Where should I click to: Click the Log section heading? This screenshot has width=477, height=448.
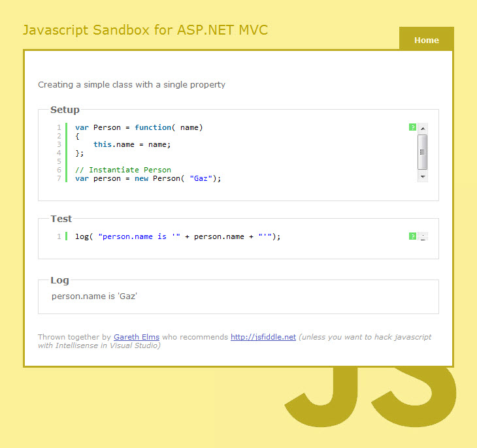59,280
